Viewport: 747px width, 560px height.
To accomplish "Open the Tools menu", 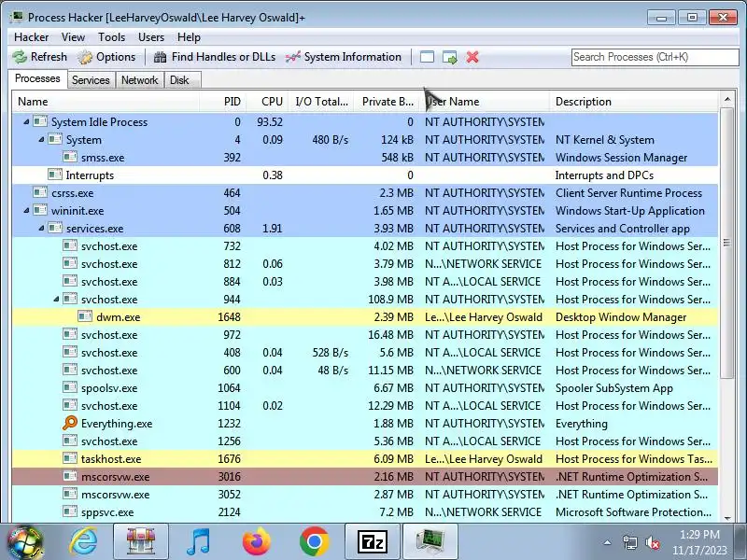I will [111, 37].
